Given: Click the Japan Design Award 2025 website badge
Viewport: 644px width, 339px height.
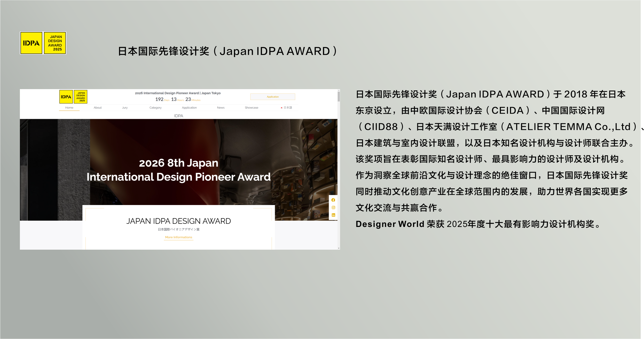Looking at the screenshot, I should point(81,97).
